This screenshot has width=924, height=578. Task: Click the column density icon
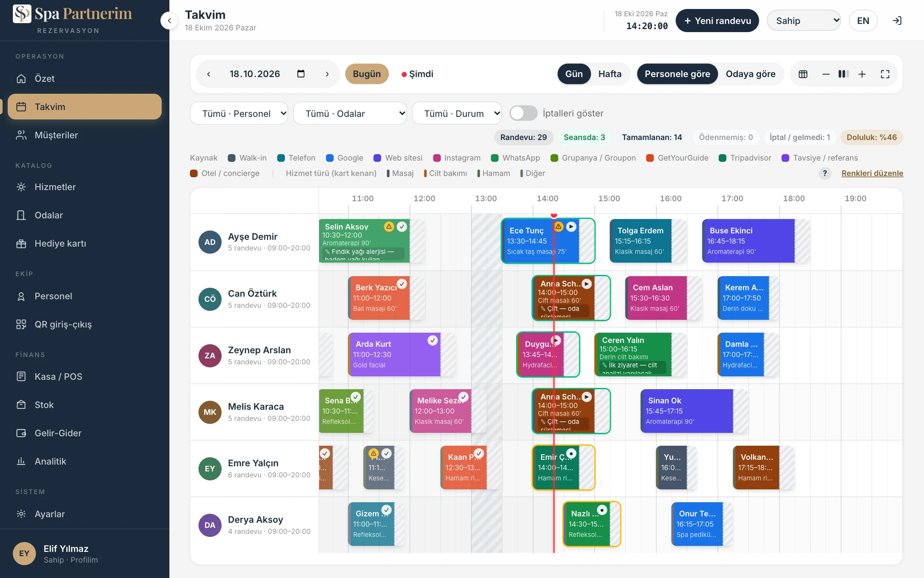click(844, 74)
